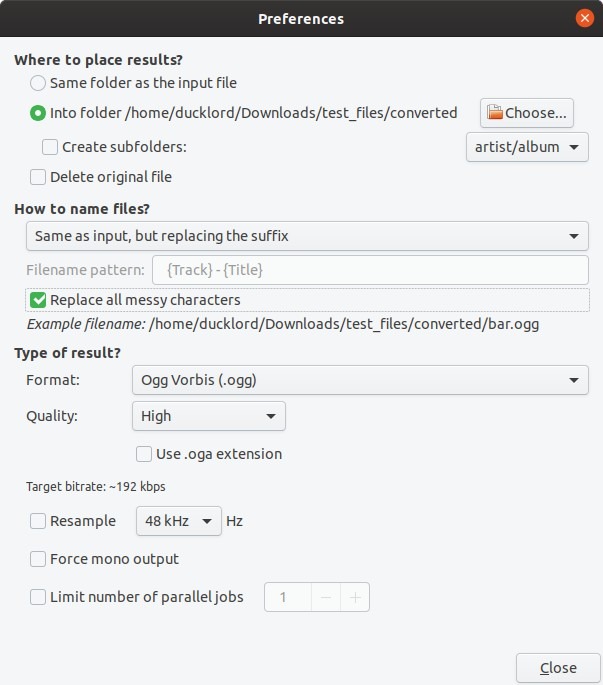This screenshot has width=603, height=685.
Task: Click the 'Quality:' label
Action: point(52,416)
